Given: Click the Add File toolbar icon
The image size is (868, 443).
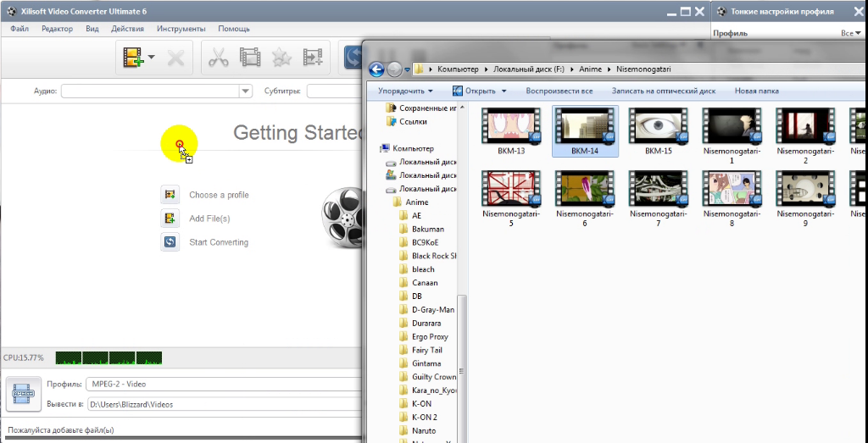Looking at the screenshot, I should pyautogui.click(x=133, y=57).
